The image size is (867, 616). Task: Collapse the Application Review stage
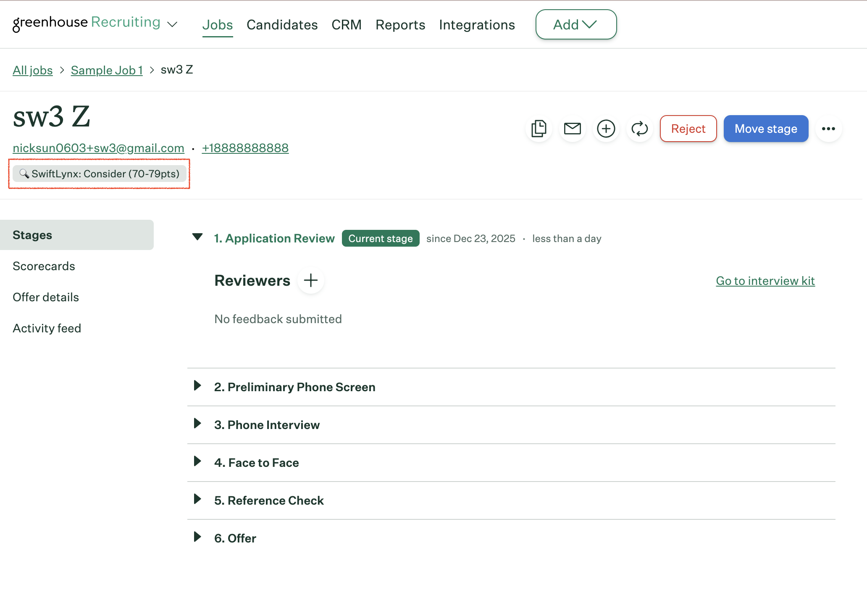pos(197,237)
